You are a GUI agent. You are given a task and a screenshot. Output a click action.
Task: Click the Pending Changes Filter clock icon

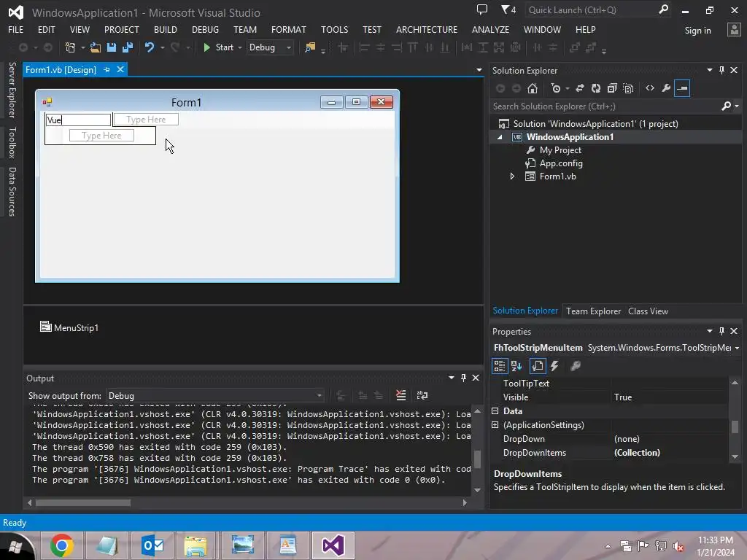click(556, 88)
